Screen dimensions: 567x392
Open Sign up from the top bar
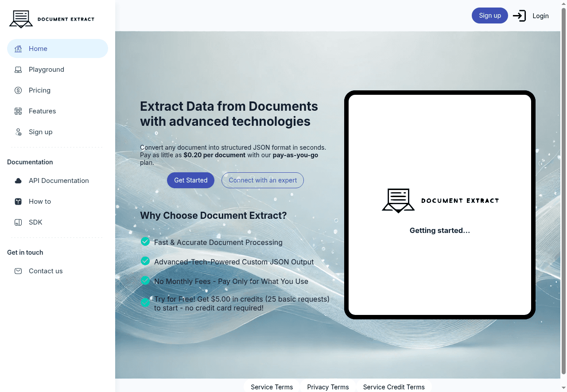click(x=489, y=16)
